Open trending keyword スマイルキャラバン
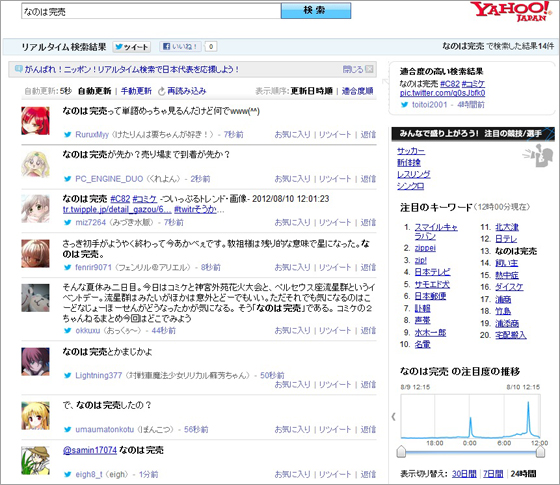The width and height of the screenshot is (560, 485). point(436,232)
